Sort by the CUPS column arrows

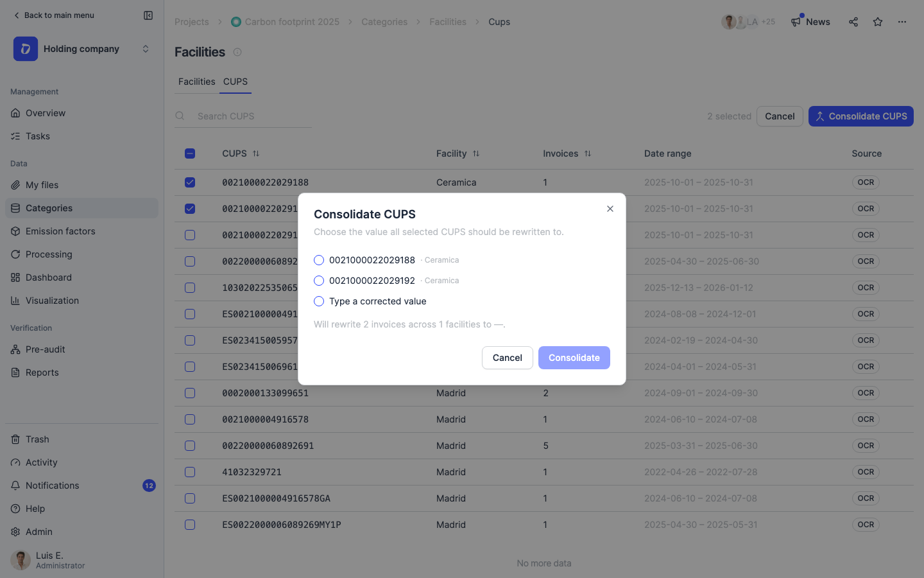(256, 153)
